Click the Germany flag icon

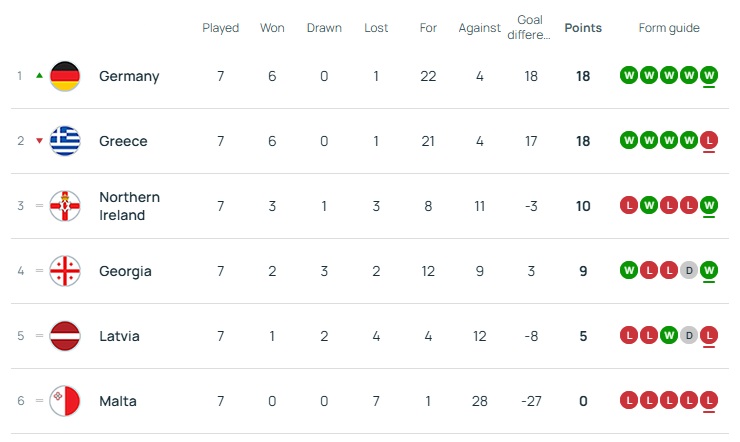pos(65,76)
